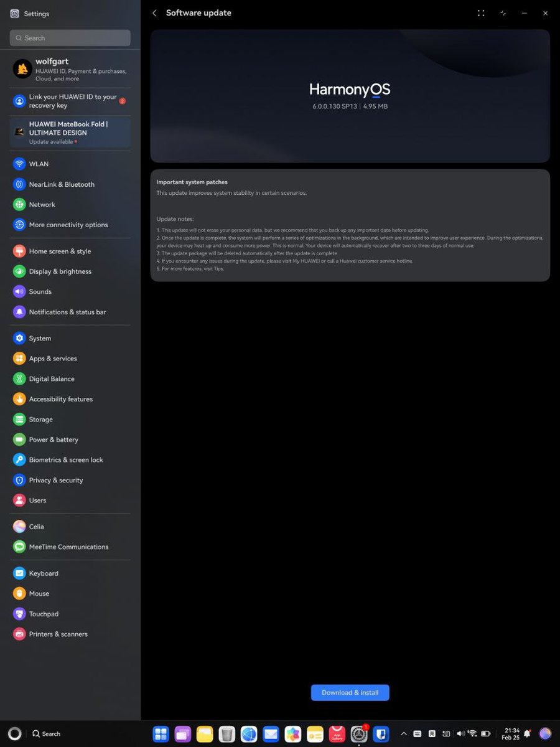This screenshot has width=560, height=747.
Task: Click the Settings search field
Action: tap(70, 38)
